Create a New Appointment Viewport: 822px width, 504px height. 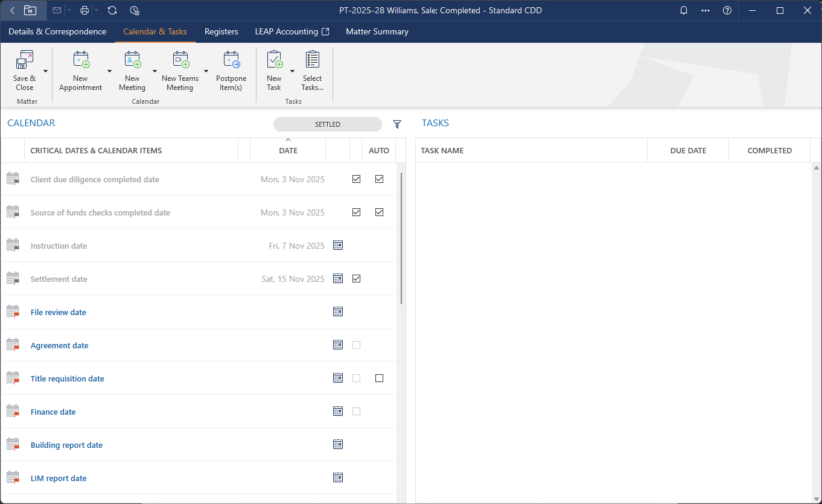click(x=81, y=71)
